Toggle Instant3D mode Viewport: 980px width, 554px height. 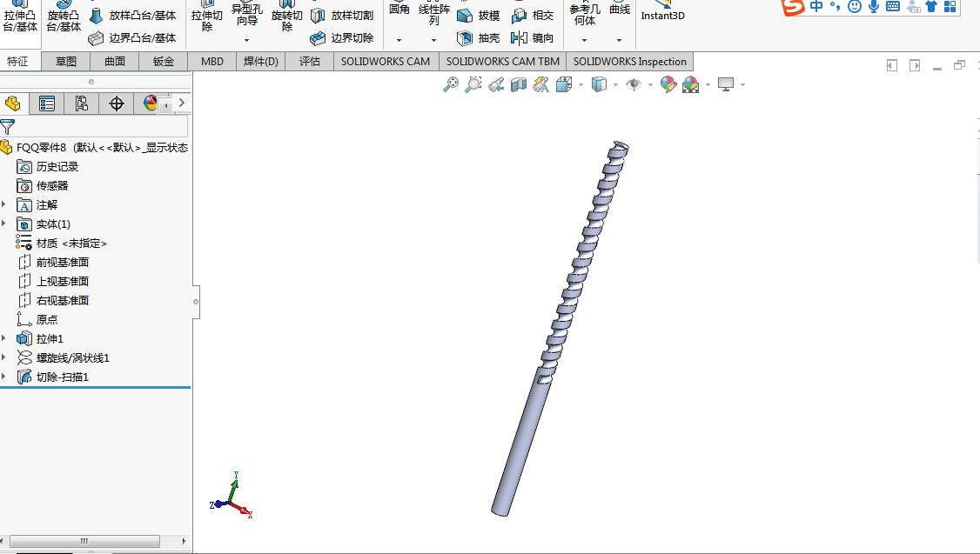click(x=662, y=11)
